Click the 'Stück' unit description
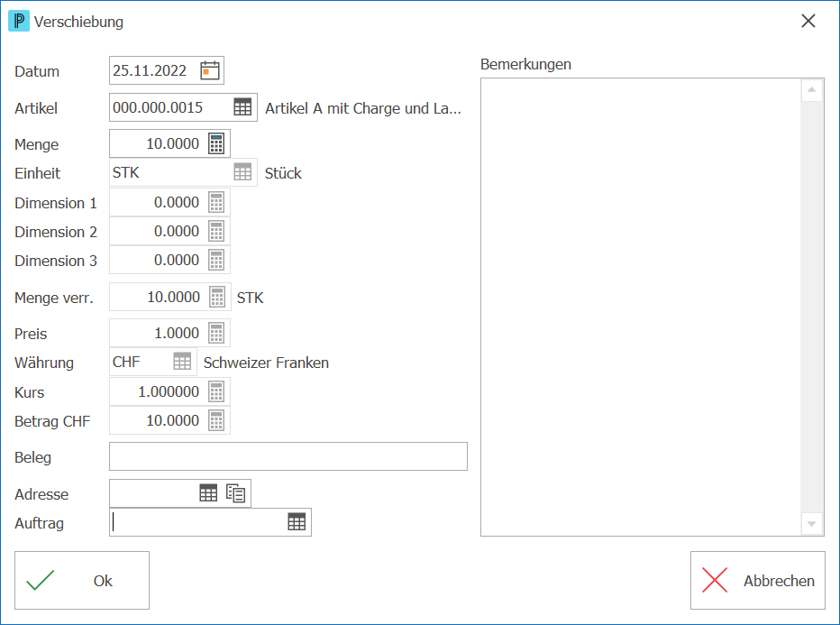840x625 pixels. point(283,173)
